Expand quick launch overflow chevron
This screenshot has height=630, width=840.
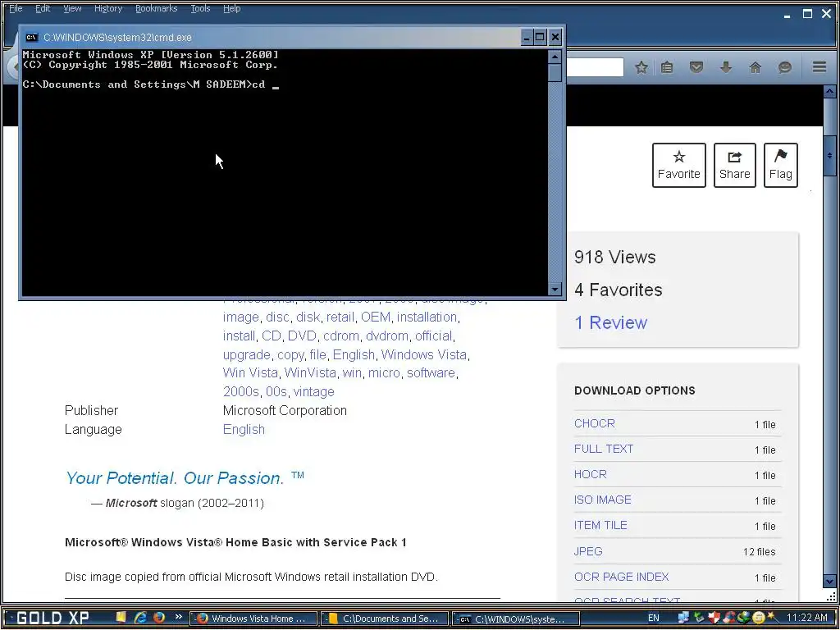(x=178, y=617)
